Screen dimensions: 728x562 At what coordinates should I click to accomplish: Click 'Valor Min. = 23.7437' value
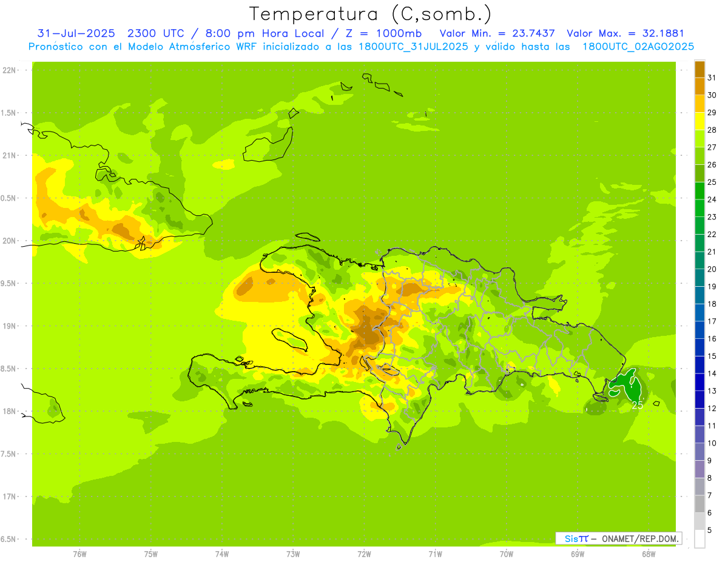[x=497, y=33]
